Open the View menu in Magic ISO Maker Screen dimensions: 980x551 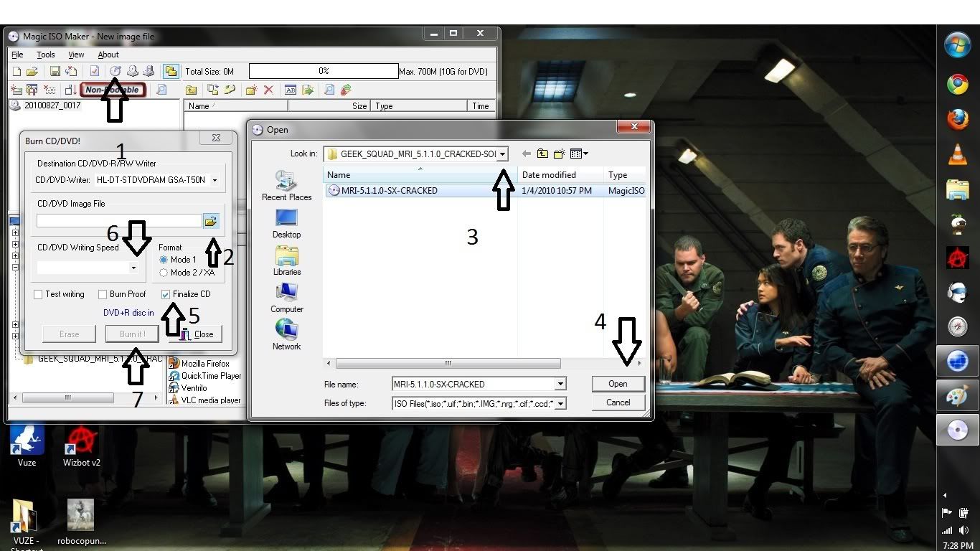pos(76,55)
